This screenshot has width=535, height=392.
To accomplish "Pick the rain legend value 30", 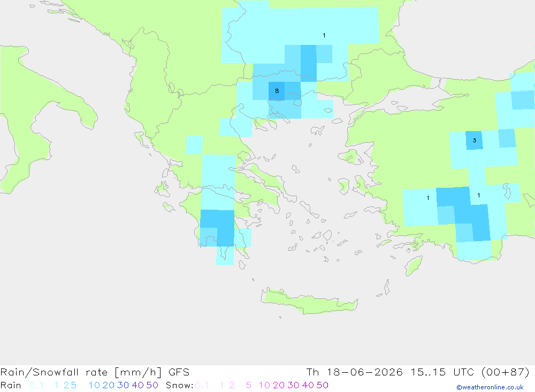I will pyautogui.click(x=123, y=385).
